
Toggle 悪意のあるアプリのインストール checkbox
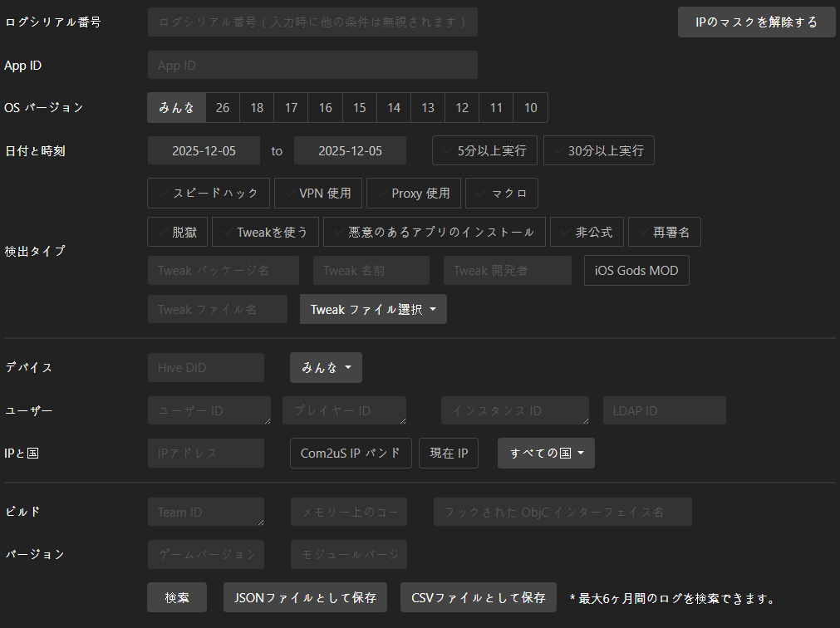[x=434, y=233]
